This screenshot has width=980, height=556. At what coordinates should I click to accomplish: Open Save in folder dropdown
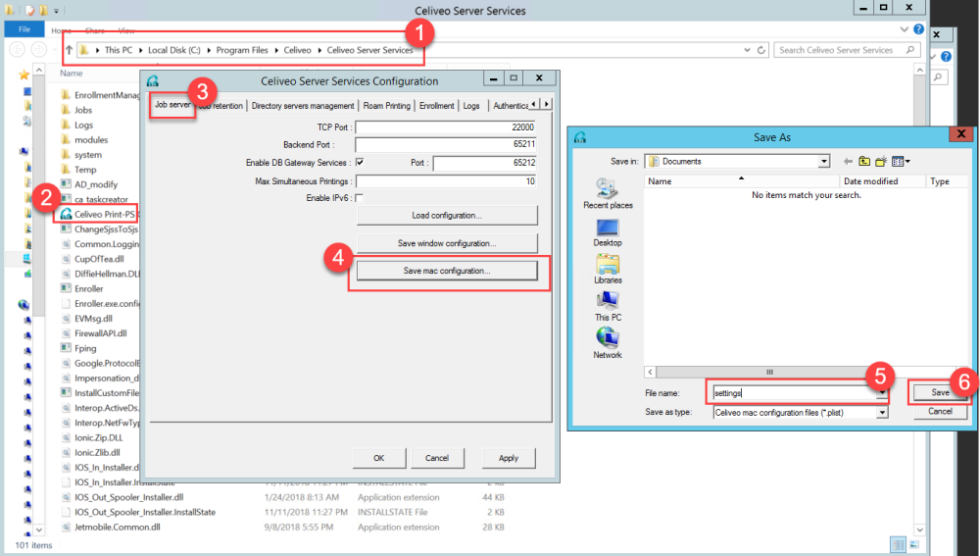click(824, 162)
